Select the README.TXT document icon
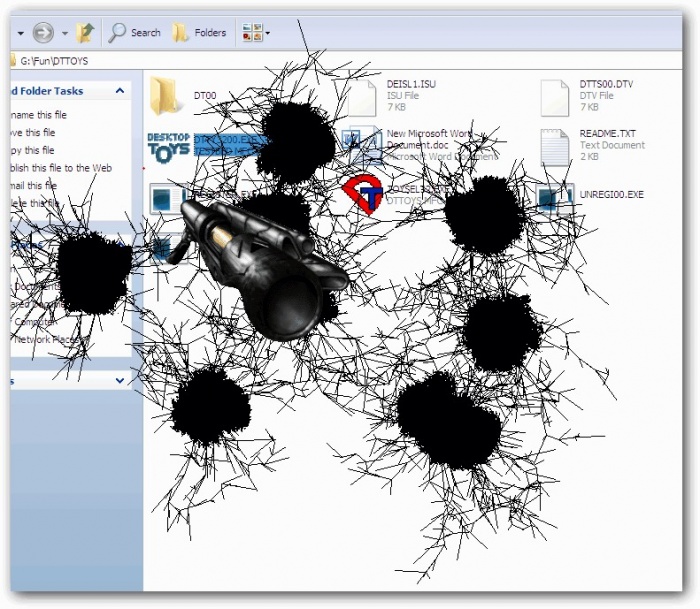 554,147
